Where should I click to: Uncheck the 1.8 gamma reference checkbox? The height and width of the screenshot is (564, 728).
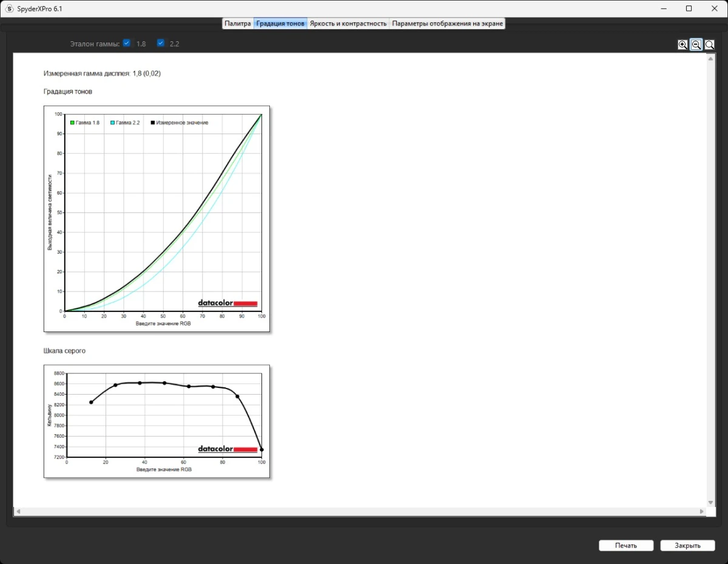[x=127, y=43]
